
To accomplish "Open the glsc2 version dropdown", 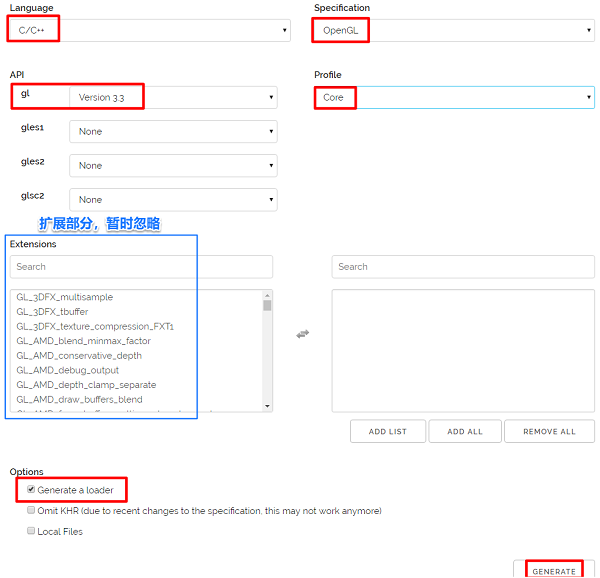I will [x=173, y=199].
